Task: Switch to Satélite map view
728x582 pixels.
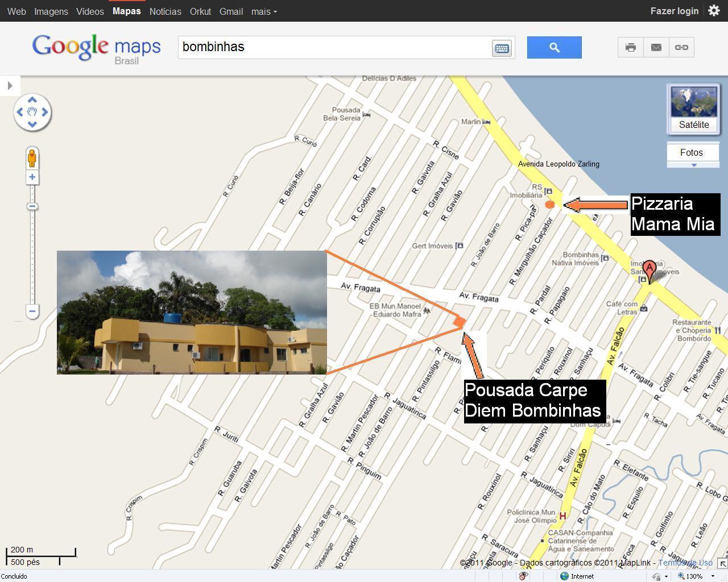Action: (693, 109)
